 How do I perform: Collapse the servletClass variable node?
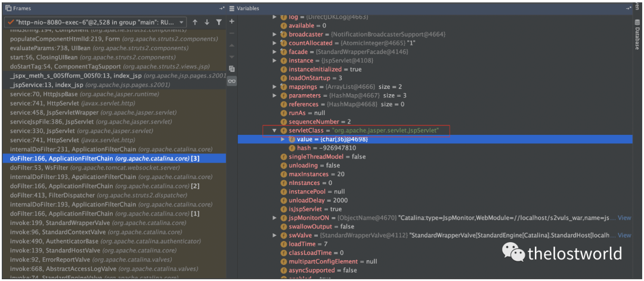coord(275,130)
